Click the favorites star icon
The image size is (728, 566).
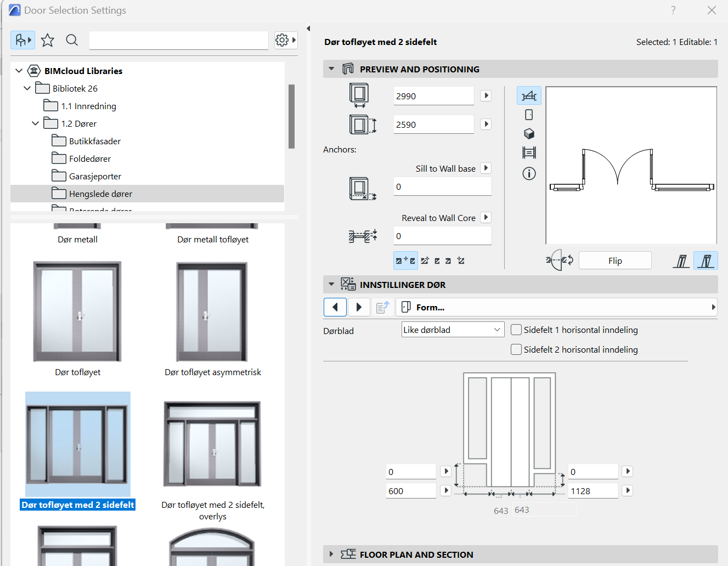point(48,40)
